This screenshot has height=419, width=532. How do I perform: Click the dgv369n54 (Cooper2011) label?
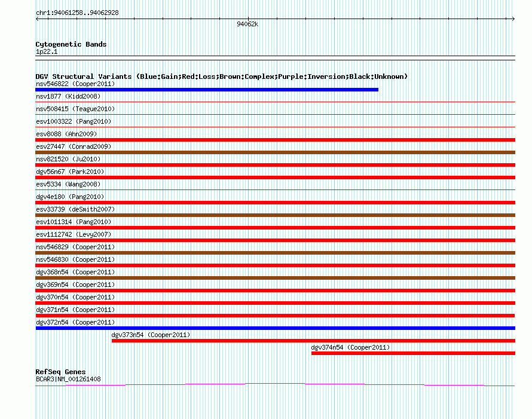pos(75,285)
